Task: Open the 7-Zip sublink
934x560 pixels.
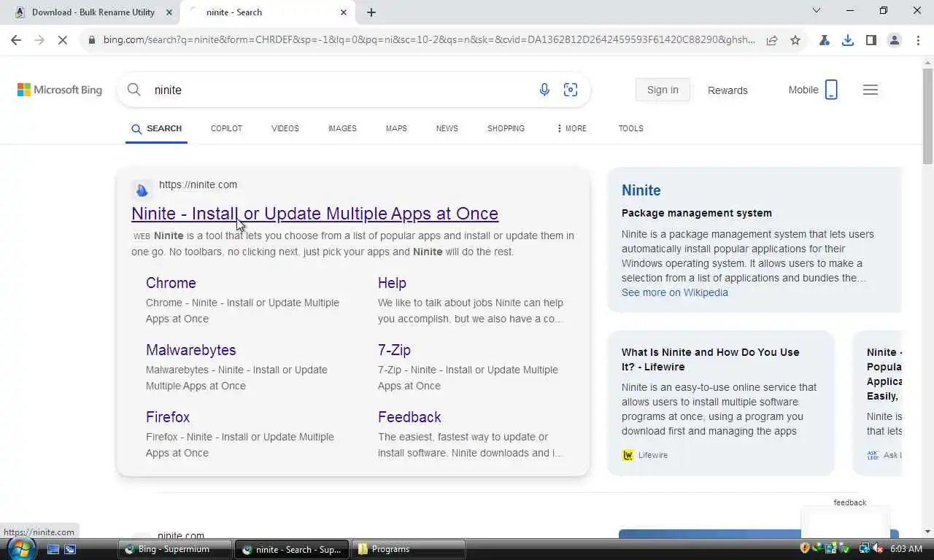Action: click(394, 350)
